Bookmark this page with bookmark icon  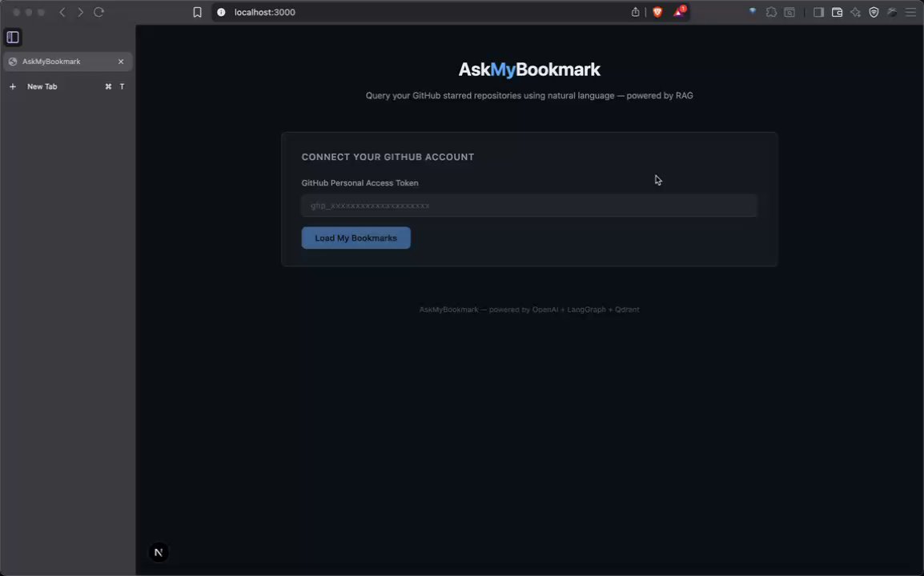pos(198,12)
